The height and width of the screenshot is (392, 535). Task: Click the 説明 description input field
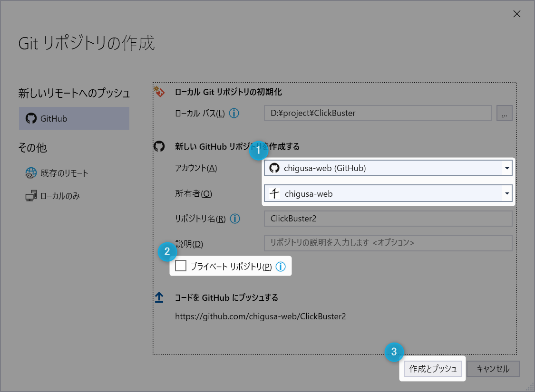[388, 243]
